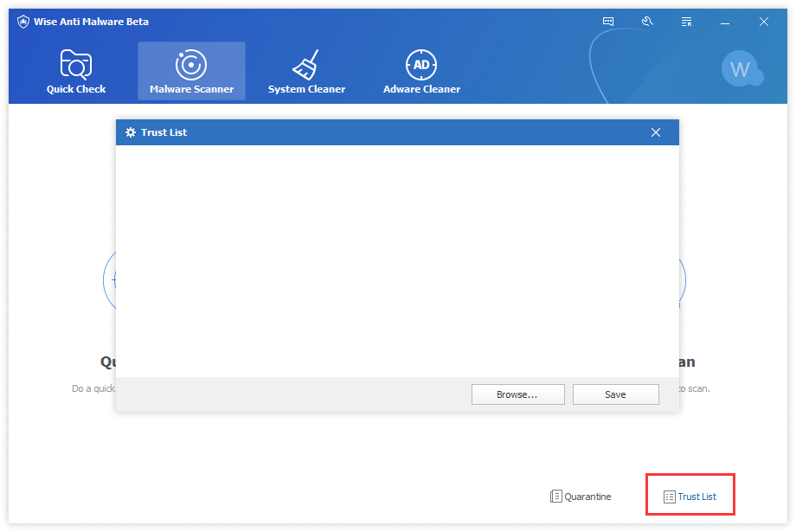Minimize the Wise Anti Malware window
The height and width of the screenshot is (532, 796).
tap(725, 22)
